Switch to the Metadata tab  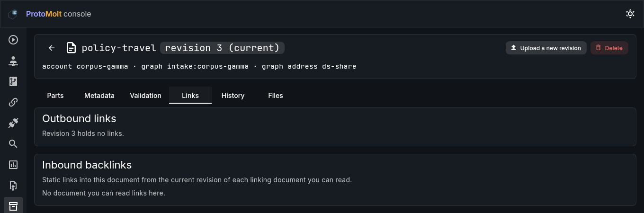tap(99, 95)
